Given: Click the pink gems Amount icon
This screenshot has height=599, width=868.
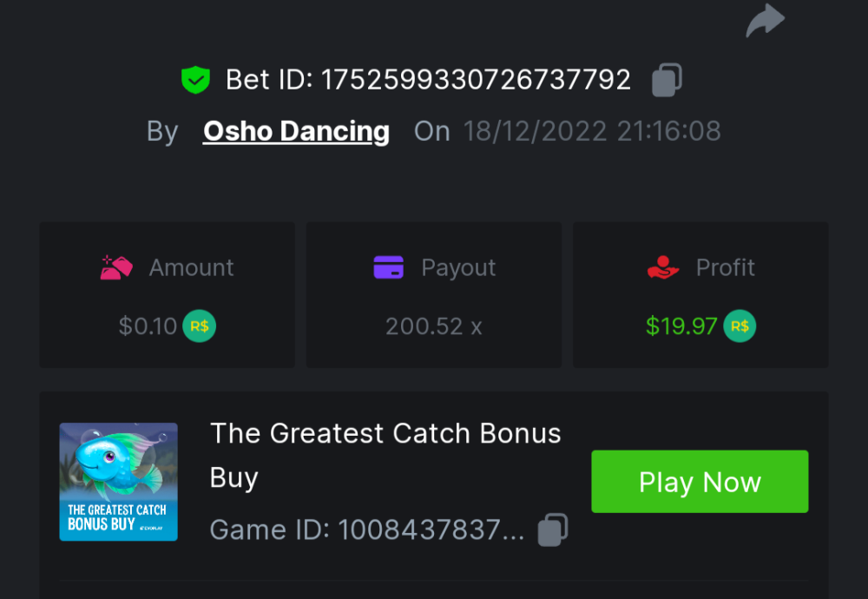Looking at the screenshot, I should click(x=117, y=267).
